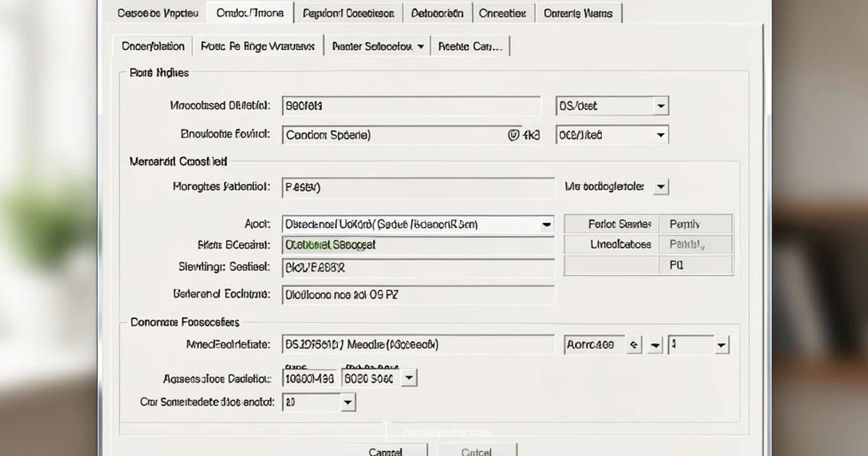
Task: Select the Cnoeetiex top tab
Action: 503,13
